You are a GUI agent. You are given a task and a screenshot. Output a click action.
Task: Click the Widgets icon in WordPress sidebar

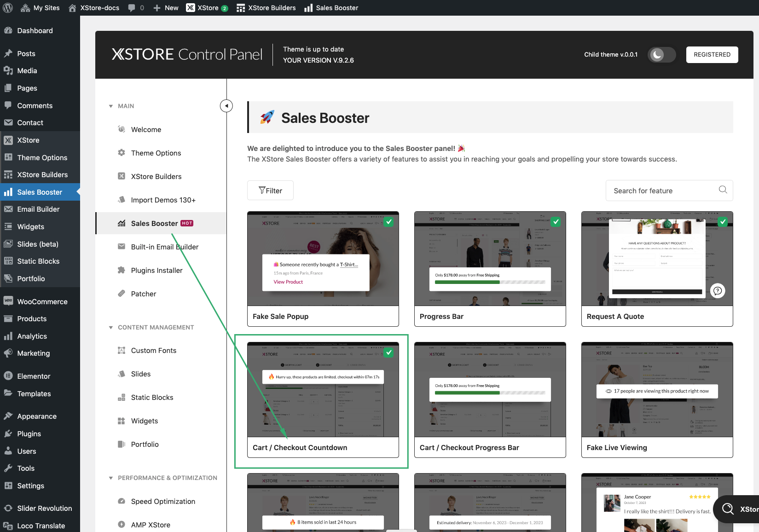(8, 226)
